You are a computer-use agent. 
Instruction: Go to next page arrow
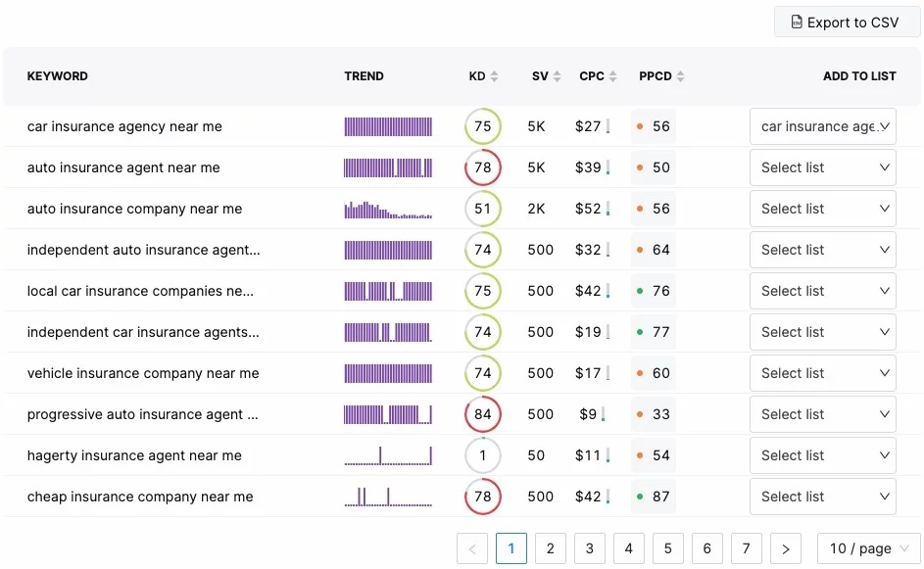click(785, 549)
